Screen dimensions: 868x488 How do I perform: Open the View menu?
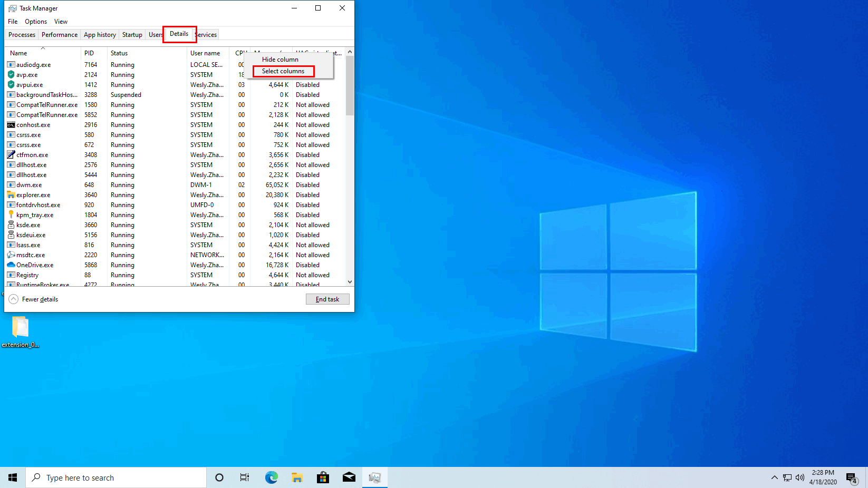[61, 22]
